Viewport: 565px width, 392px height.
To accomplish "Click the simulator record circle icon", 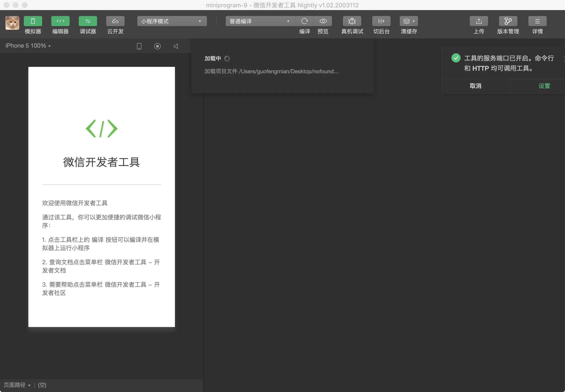I will coord(158,46).
